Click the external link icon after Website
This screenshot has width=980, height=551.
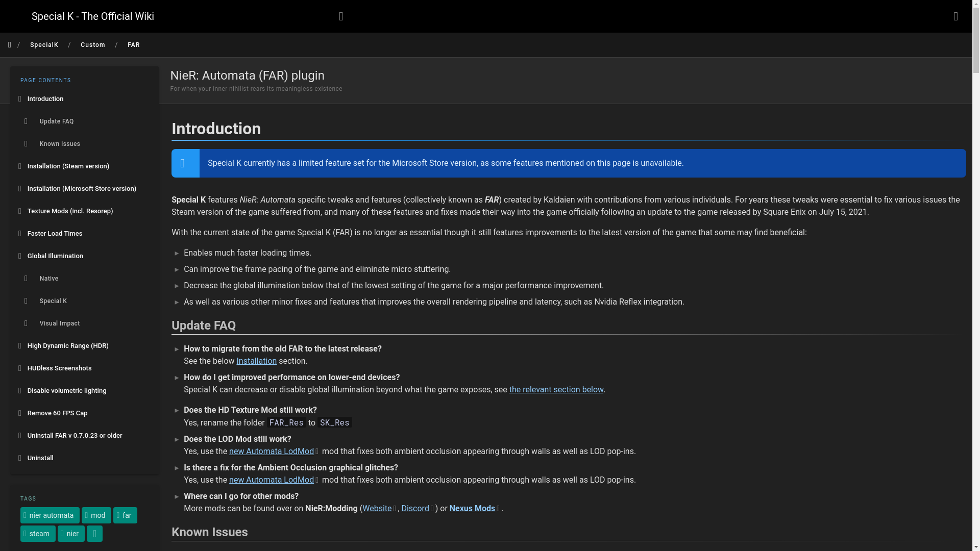tap(395, 509)
